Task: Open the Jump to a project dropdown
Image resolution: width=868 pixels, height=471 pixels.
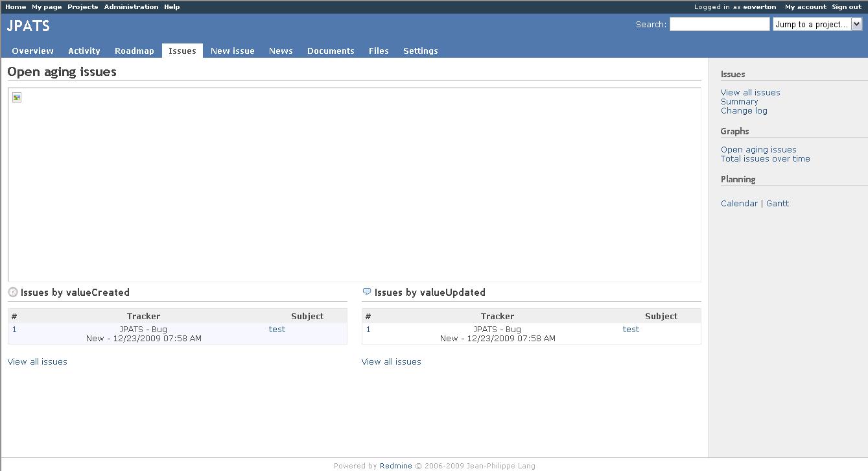Action: click(x=817, y=24)
